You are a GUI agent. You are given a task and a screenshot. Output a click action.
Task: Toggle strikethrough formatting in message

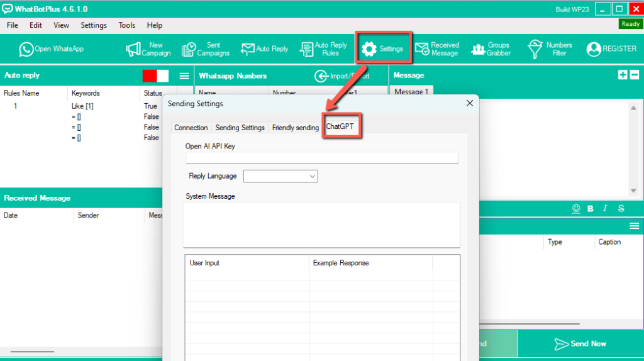point(621,208)
